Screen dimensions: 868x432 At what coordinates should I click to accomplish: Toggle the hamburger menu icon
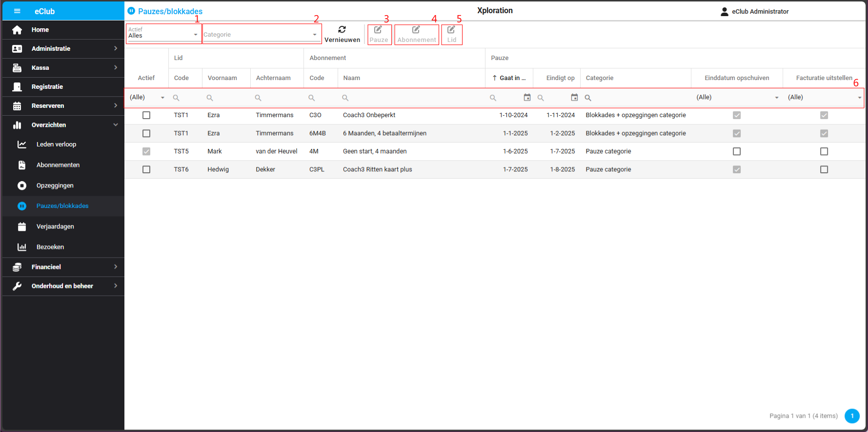17,11
